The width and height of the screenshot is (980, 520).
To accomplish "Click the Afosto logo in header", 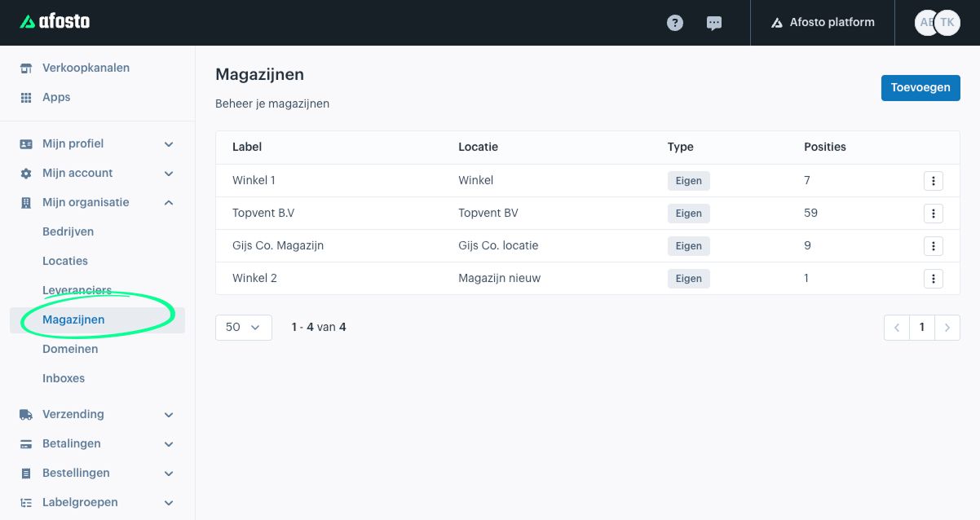I will pos(55,22).
